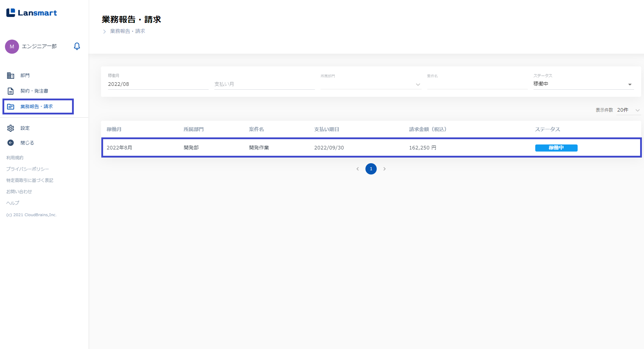The image size is (644, 349).
Task: Click the 2022/09/30 payment date cell
Action: (x=329, y=148)
